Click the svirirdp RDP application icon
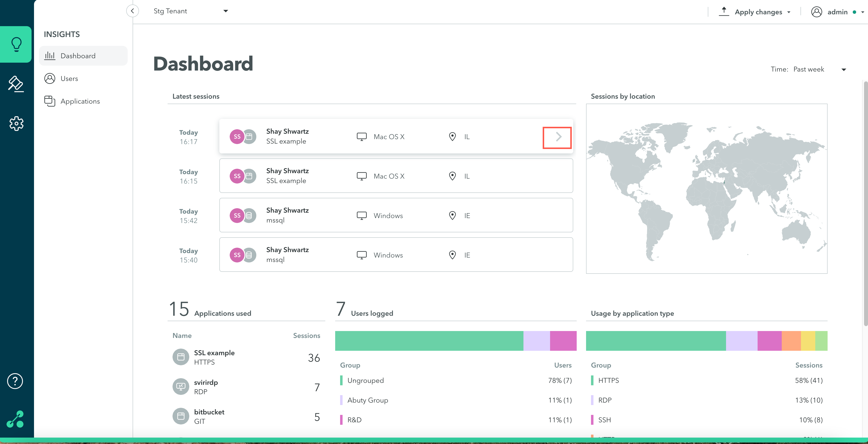The height and width of the screenshot is (444, 868). pos(181,386)
